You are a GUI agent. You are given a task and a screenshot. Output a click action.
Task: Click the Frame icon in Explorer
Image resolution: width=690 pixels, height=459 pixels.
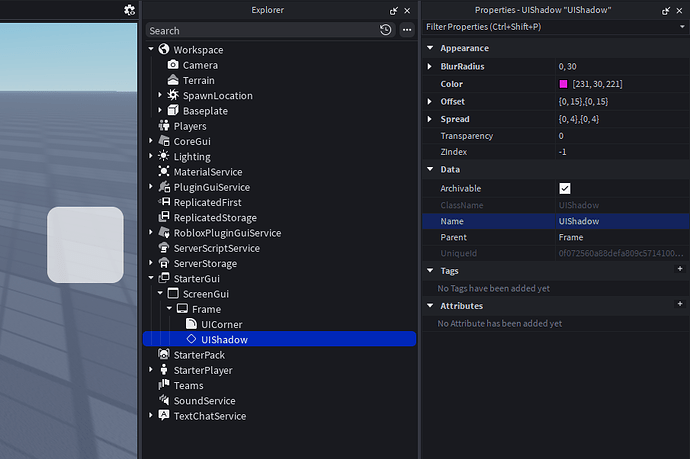click(x=182, y=309)
